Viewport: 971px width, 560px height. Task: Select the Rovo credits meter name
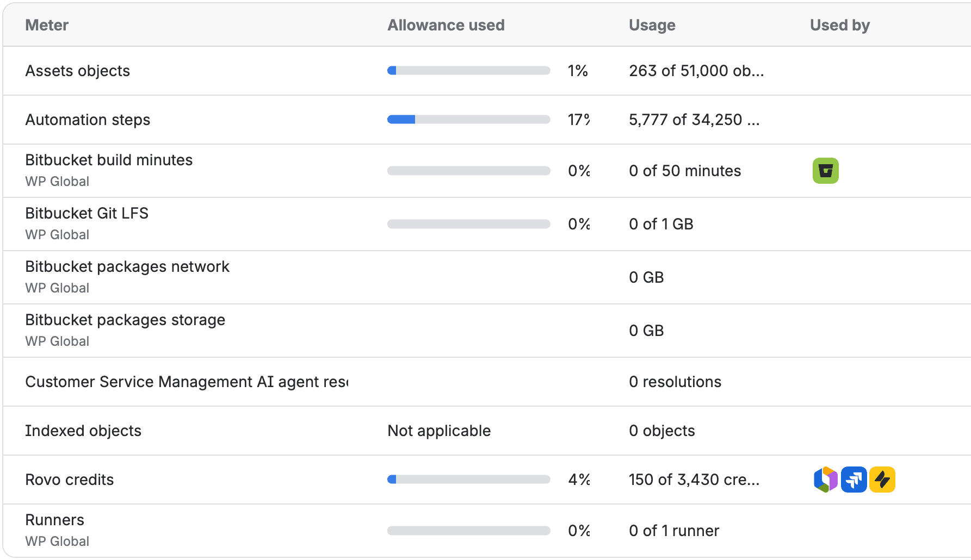pos(70,480)
